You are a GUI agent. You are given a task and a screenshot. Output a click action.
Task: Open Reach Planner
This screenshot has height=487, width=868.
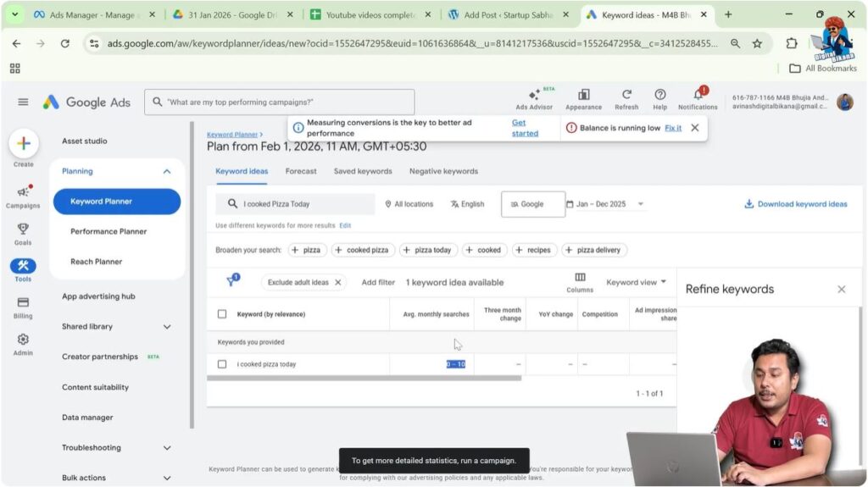point(97,262)
